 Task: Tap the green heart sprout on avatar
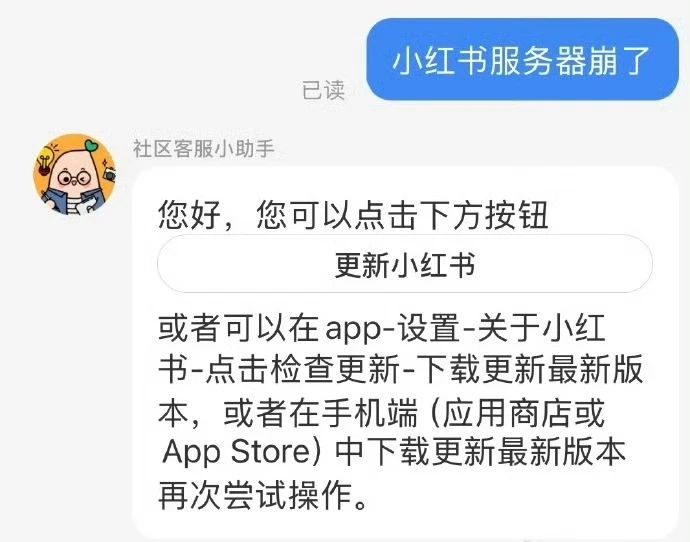[91, 146]
